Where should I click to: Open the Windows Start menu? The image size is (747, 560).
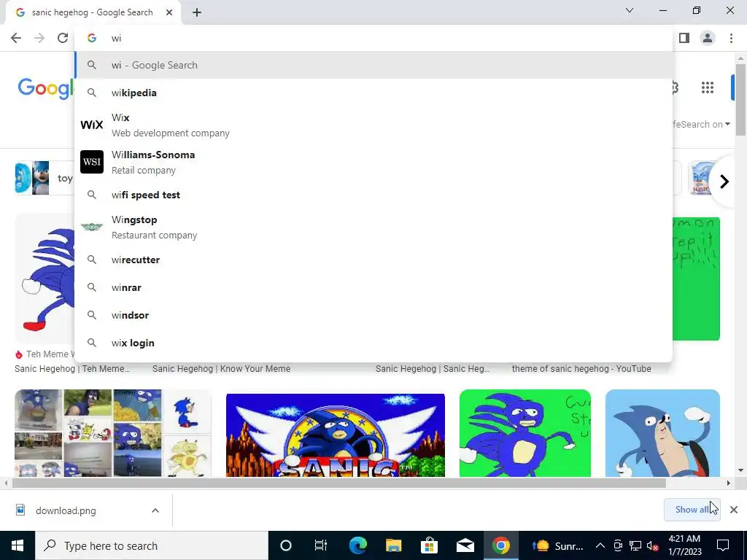tap(18, 545)
